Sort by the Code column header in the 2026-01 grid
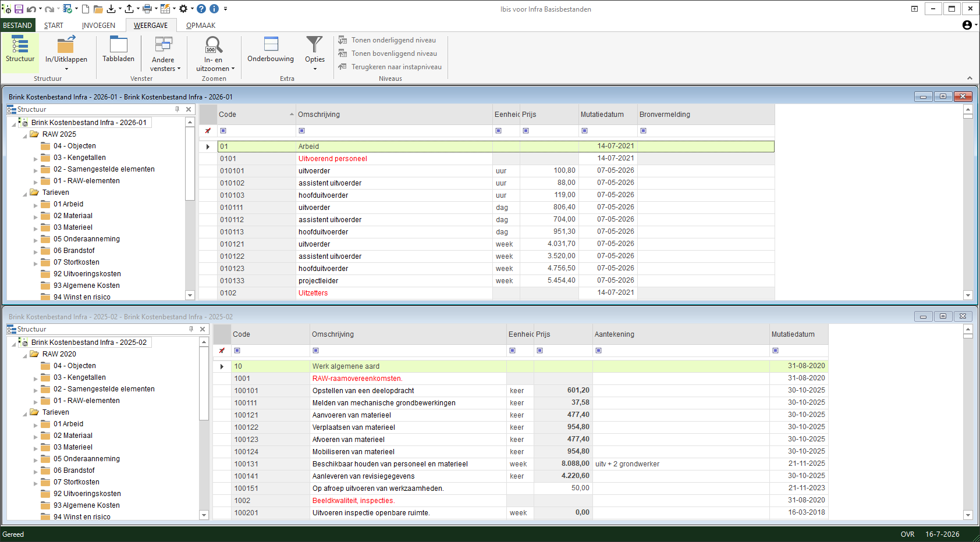Viewport: 980px width, 542px height. (x=257, y=115)
